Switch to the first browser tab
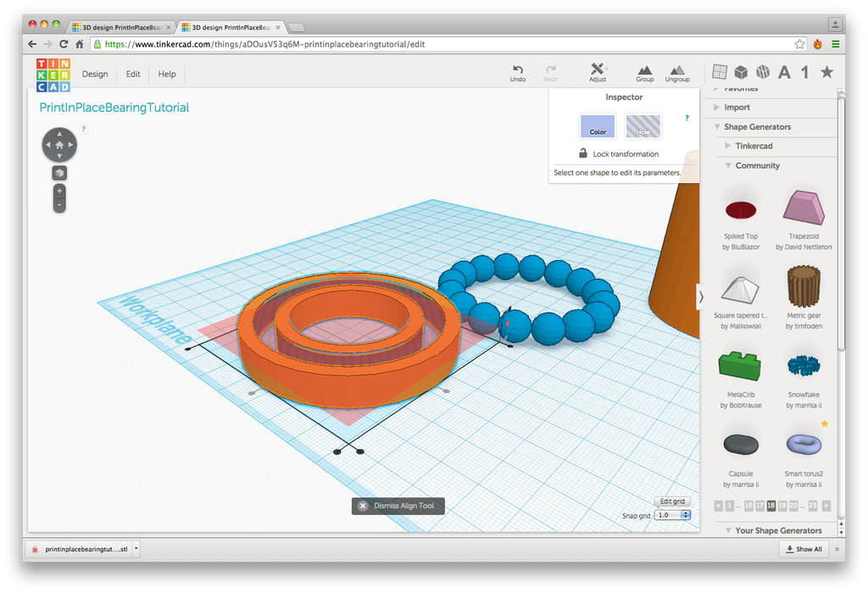868x593 pixels. 120,27
